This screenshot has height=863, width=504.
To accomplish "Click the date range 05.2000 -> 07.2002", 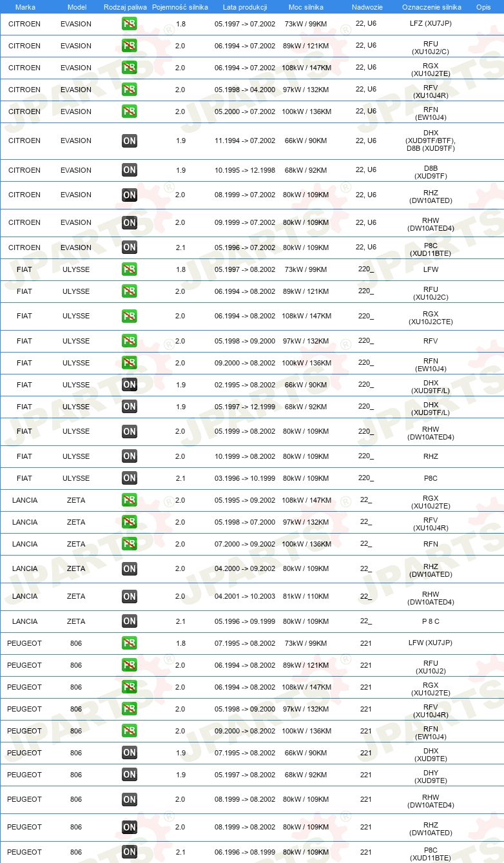I will tap(245, 112).
